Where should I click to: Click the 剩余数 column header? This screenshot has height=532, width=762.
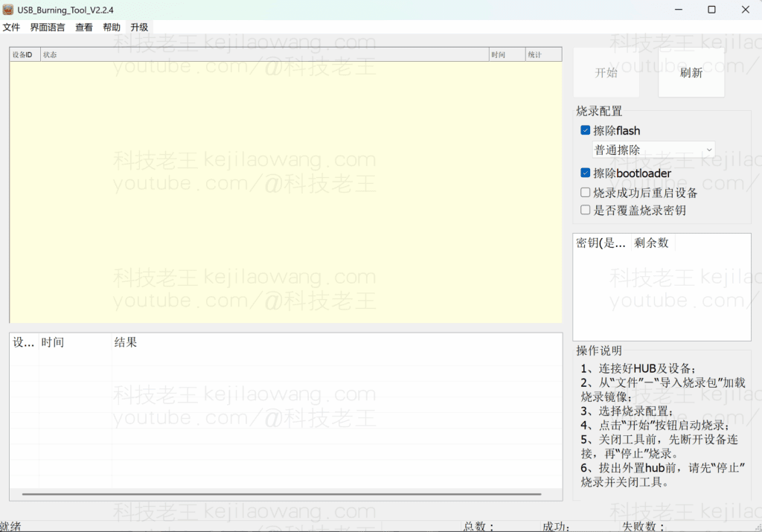(651, 243)
